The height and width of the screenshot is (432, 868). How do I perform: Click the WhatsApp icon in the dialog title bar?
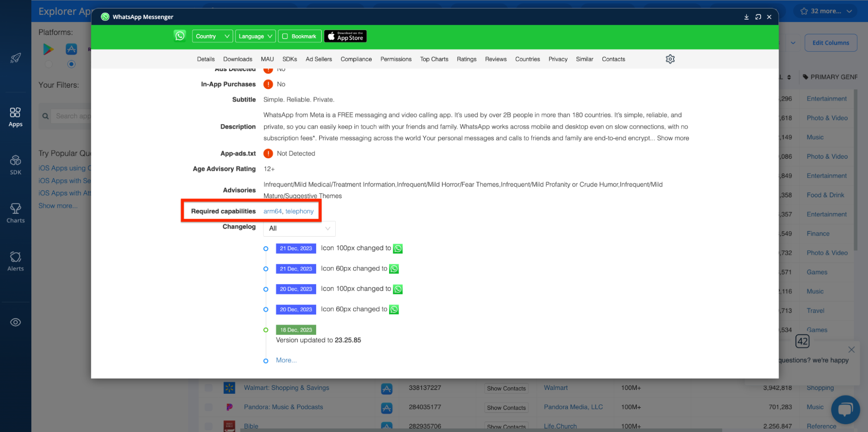click(x=105, y=17)
